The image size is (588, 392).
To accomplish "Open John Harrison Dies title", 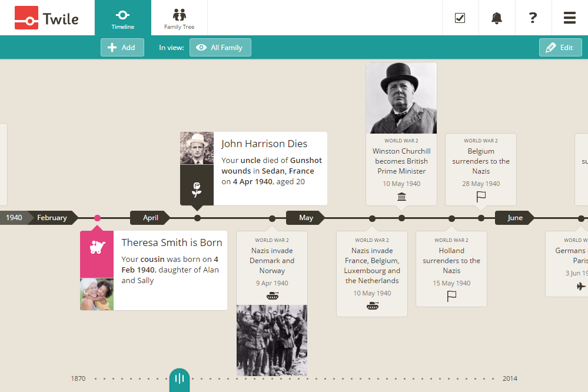I will point(264,144).
